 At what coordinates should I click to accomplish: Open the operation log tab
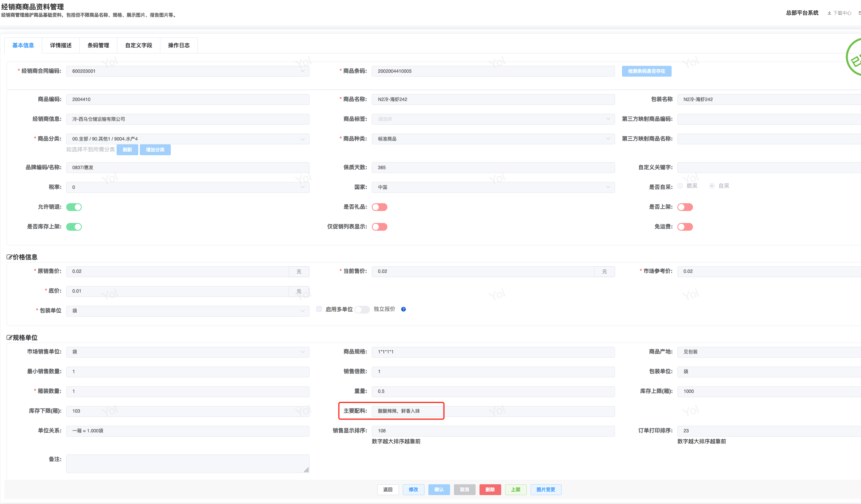(x=179, y=45)
